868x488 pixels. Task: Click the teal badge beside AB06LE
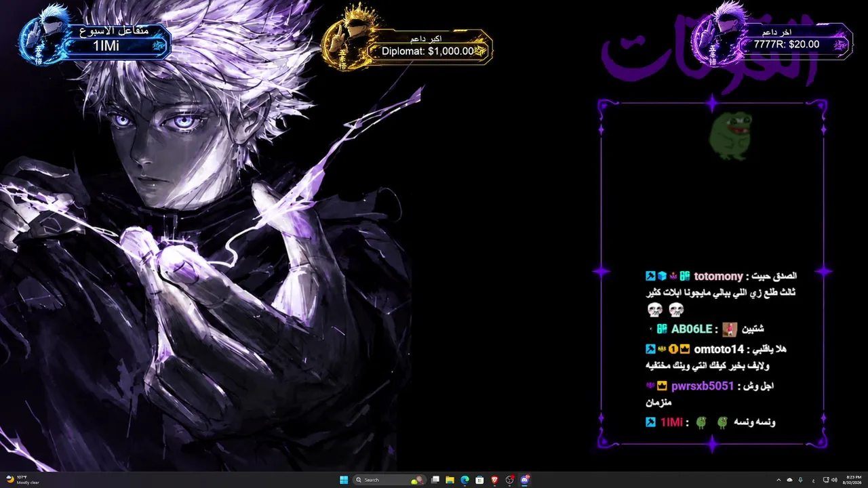pos(663,329)
